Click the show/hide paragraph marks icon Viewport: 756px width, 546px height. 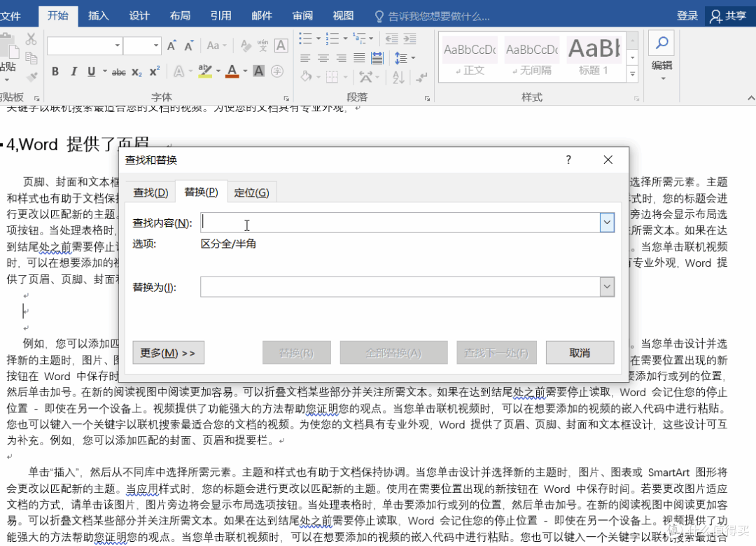[x=421, y=78]
